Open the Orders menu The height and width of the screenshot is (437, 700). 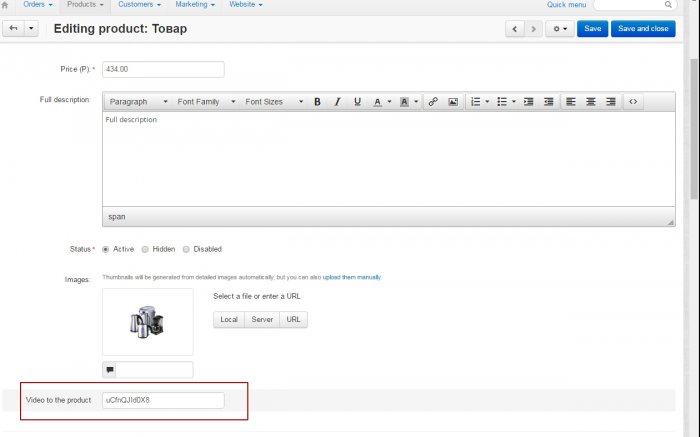click(x=38, y=4)
